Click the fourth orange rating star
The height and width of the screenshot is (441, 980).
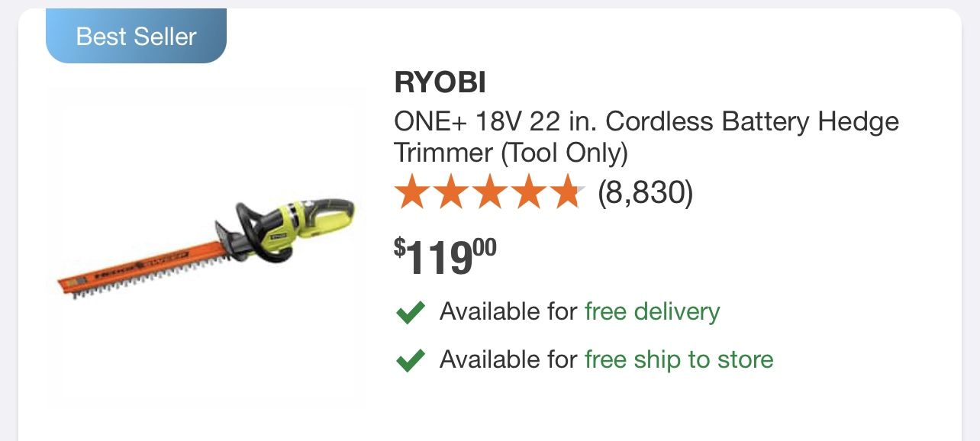coord(530,192)
